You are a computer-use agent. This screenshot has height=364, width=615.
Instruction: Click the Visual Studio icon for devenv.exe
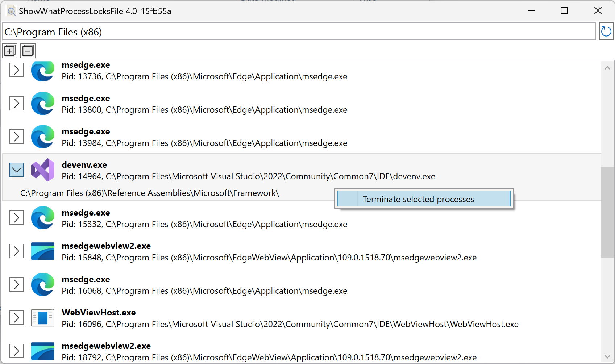[43, 170]
